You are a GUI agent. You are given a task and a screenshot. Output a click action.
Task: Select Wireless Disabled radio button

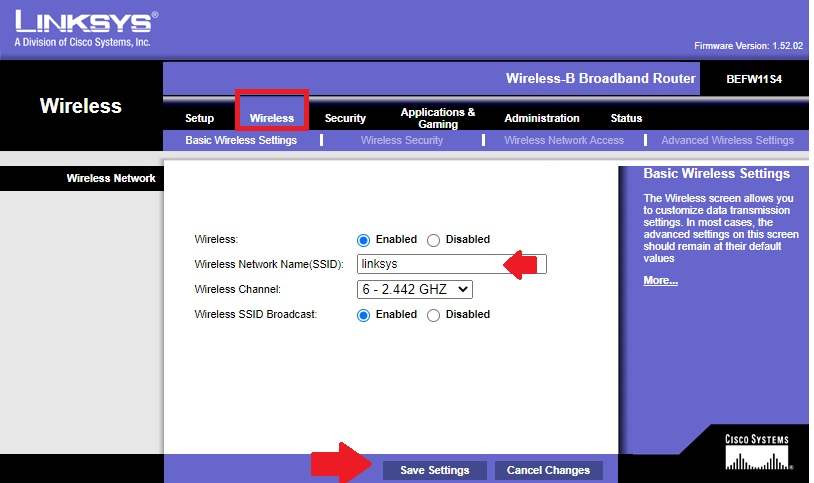[x=433, y=240]
